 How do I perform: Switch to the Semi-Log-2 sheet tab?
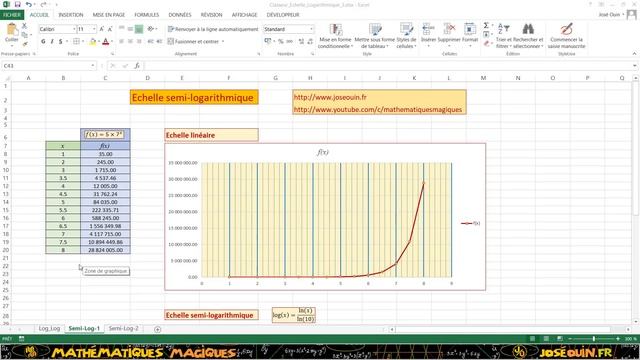click(x=124, y=328)
